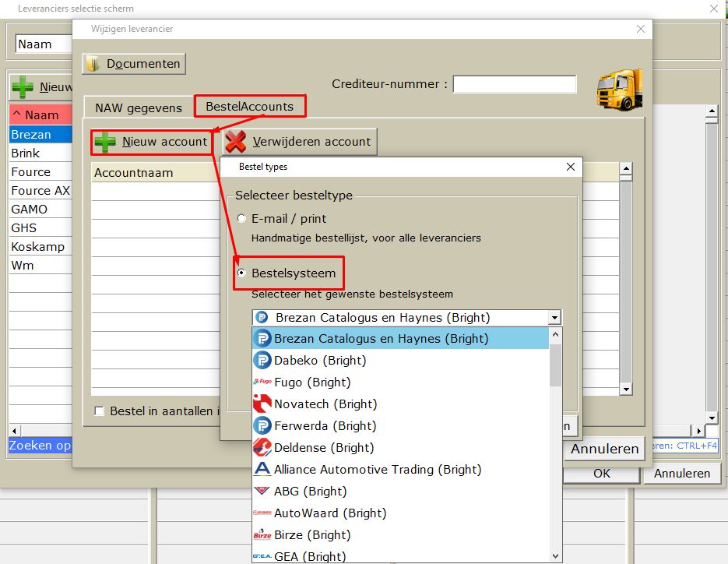Close the Wijzigen leverancier dialog
The image size is (728, 564).
(641, 29)
